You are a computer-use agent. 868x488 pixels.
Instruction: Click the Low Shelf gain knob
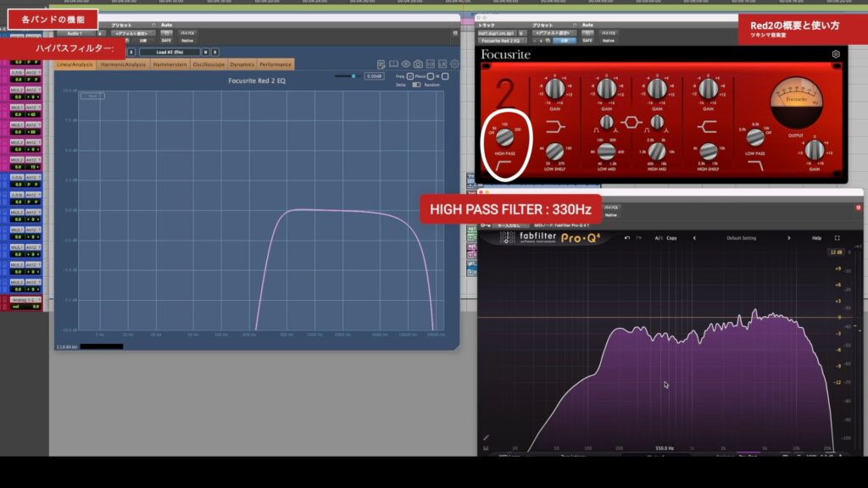pyautogui.click(x=554, y=88)
